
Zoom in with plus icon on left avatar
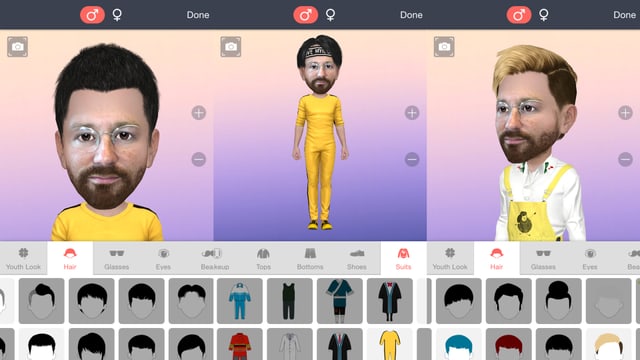pyautogui.click(x=199, y=113)
